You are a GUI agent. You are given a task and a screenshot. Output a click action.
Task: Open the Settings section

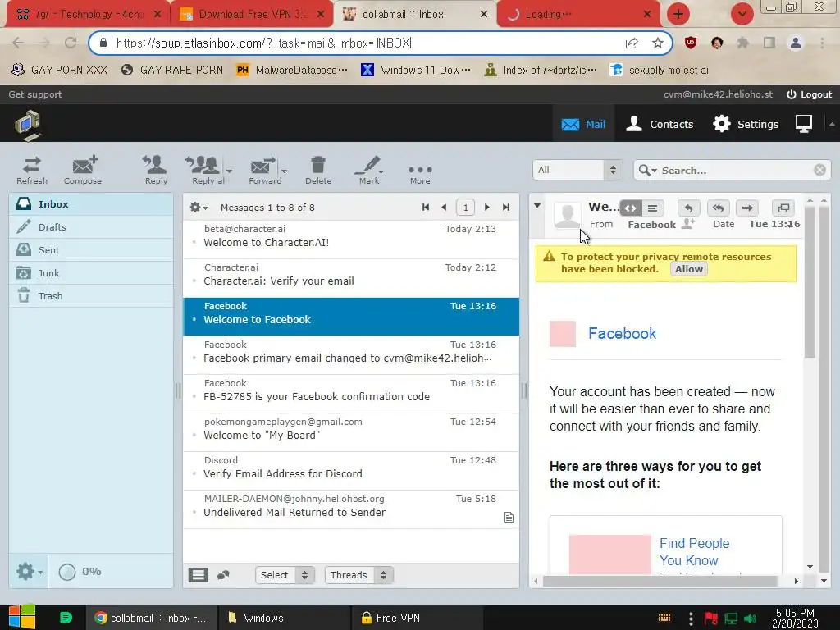[746, 125]
